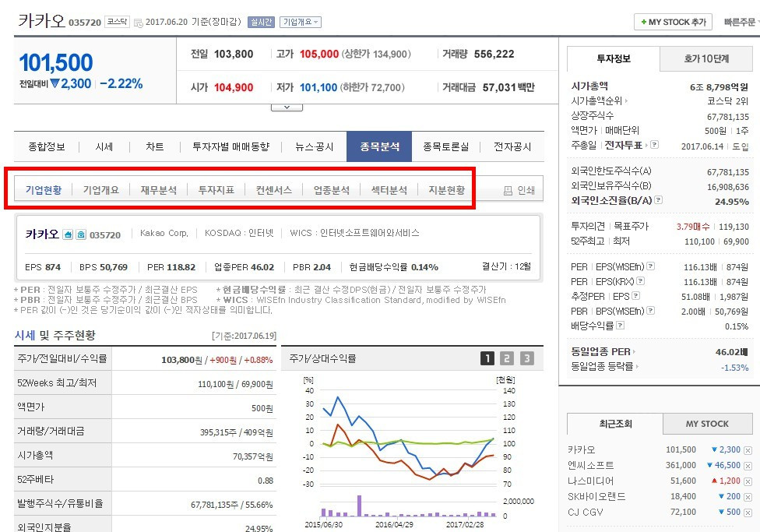Click help icon next to 추정PER EPS

(635, 295)
